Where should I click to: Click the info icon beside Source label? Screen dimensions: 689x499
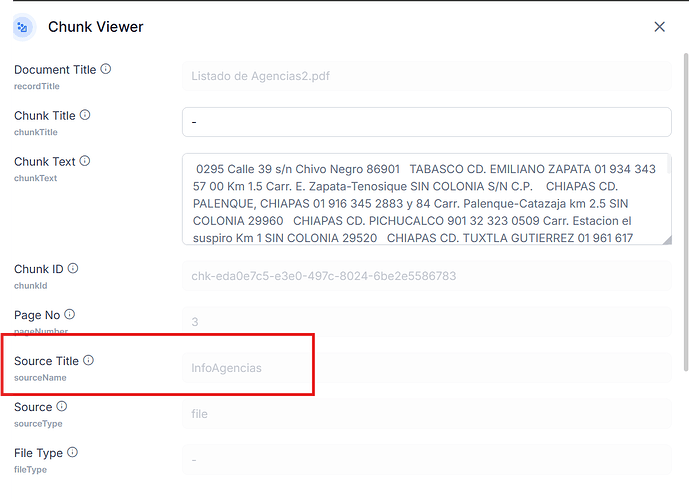coord(62,406)
